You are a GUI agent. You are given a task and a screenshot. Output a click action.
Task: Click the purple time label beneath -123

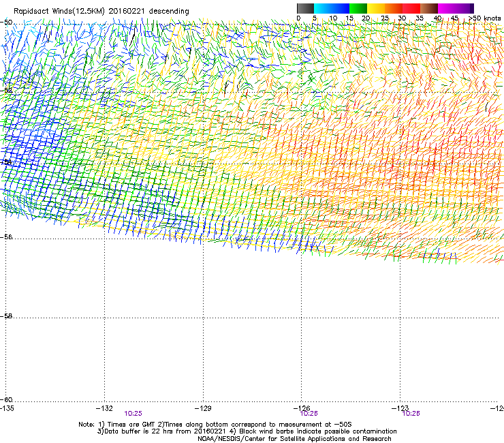coord(411,414)
